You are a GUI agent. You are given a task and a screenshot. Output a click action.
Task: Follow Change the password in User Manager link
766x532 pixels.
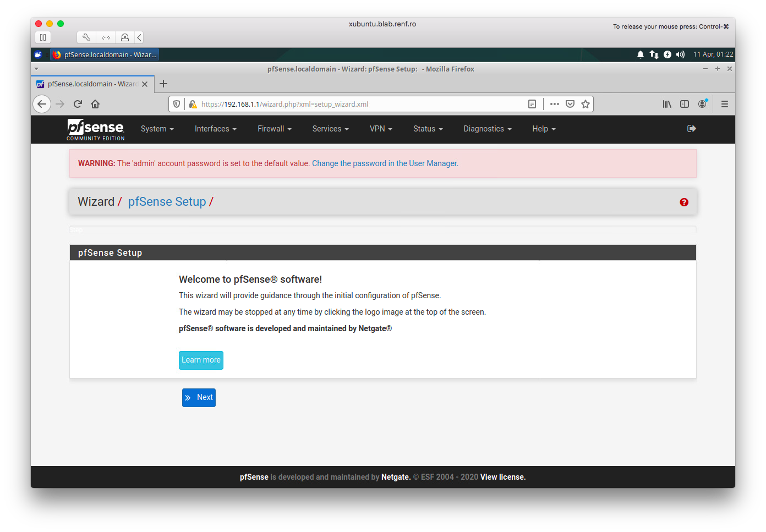tap(385, 163)
